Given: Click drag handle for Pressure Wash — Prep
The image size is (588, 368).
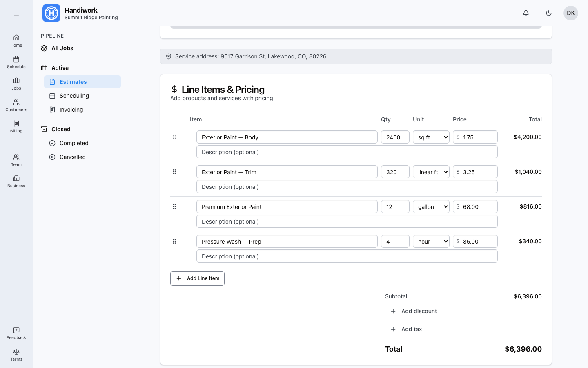Looking at the screenshot, I should click(174, 241).
